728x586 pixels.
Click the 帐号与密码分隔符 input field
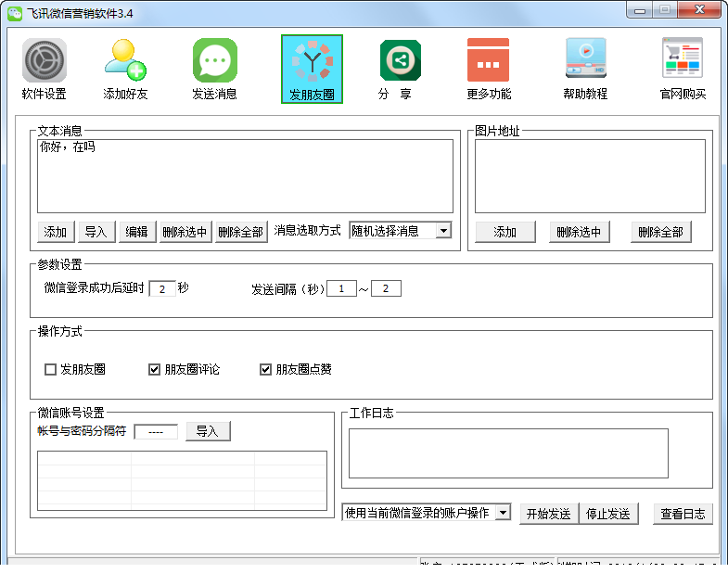pos(156,432)
